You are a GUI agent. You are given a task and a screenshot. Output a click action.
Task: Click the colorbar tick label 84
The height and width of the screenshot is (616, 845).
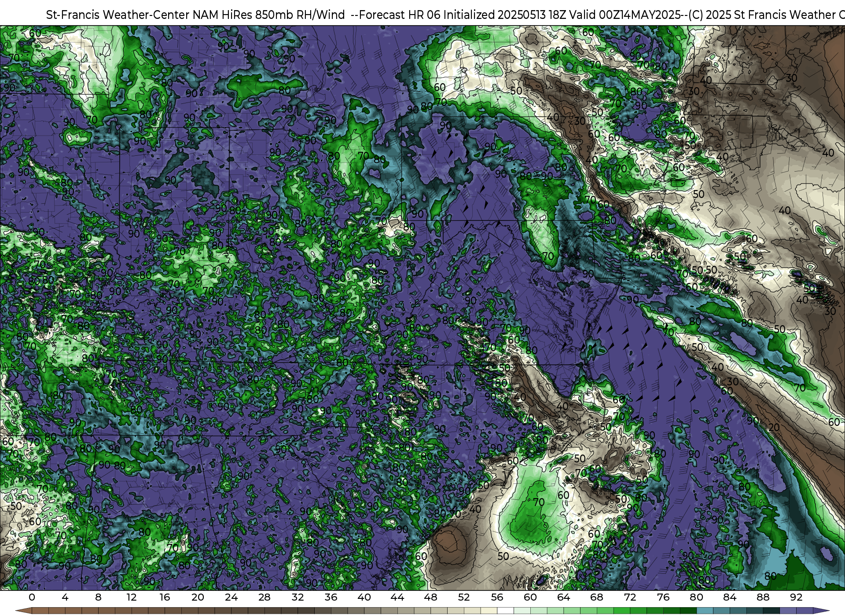730,598
